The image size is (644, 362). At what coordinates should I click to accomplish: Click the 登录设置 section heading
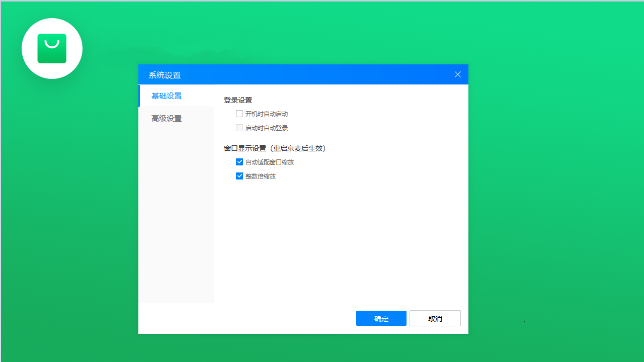coord(238,100)
